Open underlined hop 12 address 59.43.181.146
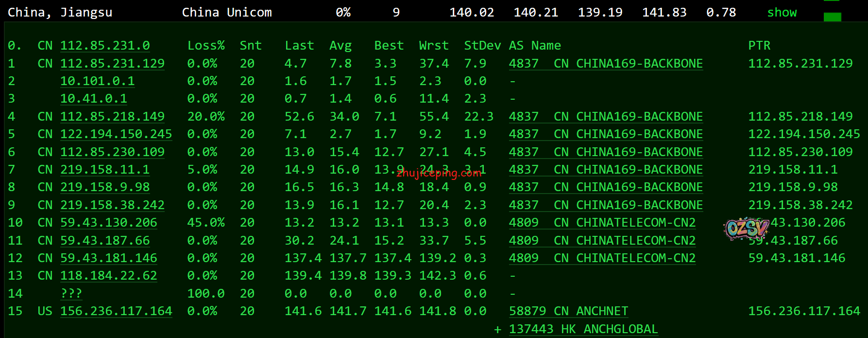The image size is (868, 338). coord(109,258)
